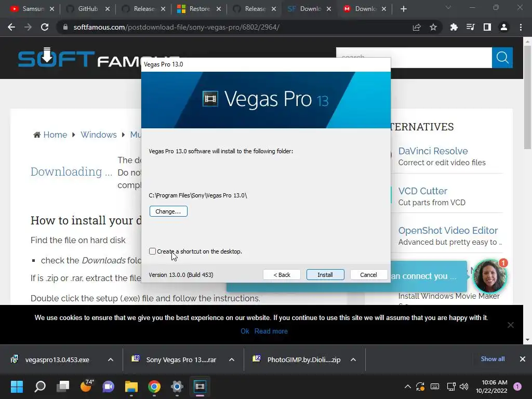Click the Back button in the installer
The image size is (532, 399).
(x=282, y=275)
